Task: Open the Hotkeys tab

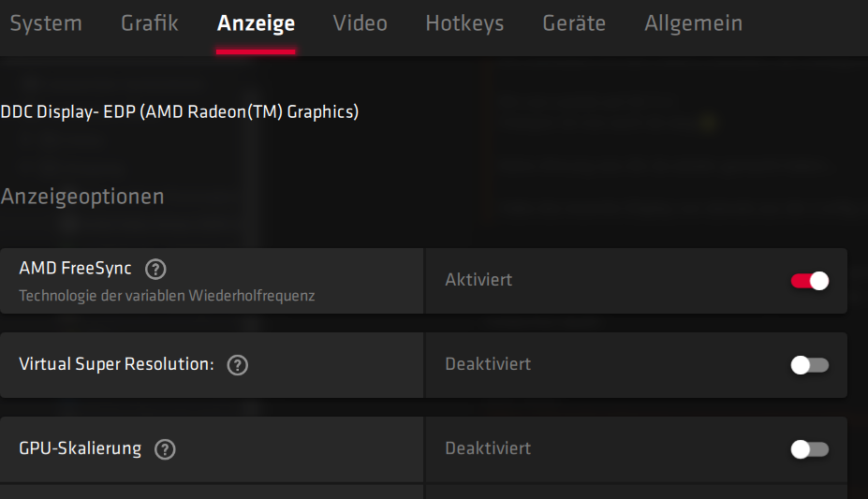Action: click(x=464, y=23)
